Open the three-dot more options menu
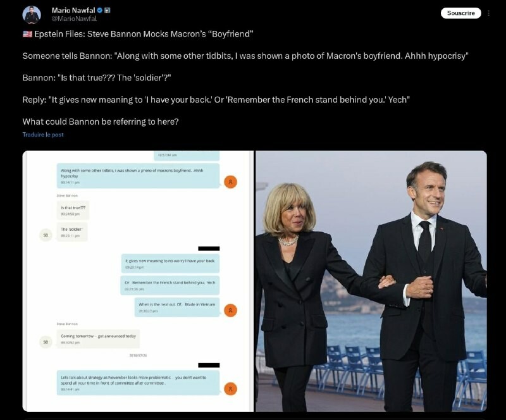 (488, 13)
